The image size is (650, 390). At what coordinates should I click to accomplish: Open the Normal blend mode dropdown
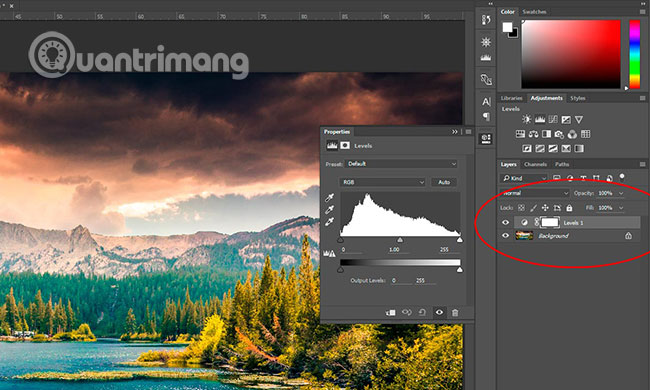pyautogui.click(x=534, y=193)
